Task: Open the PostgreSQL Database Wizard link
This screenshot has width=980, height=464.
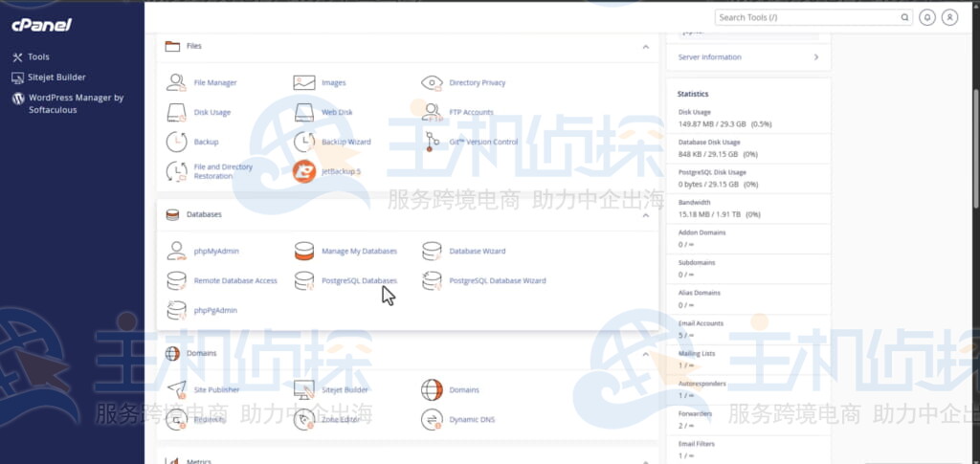Action: [x=498, y=281]
